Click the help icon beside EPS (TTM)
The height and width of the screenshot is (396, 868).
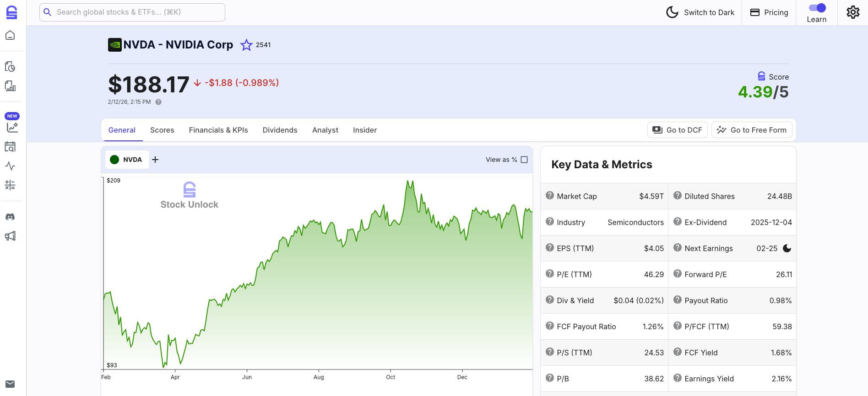pos(550,248)
